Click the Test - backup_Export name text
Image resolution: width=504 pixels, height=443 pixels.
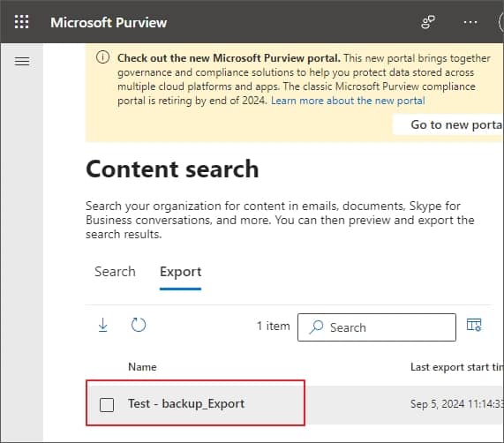coord(186,404)
